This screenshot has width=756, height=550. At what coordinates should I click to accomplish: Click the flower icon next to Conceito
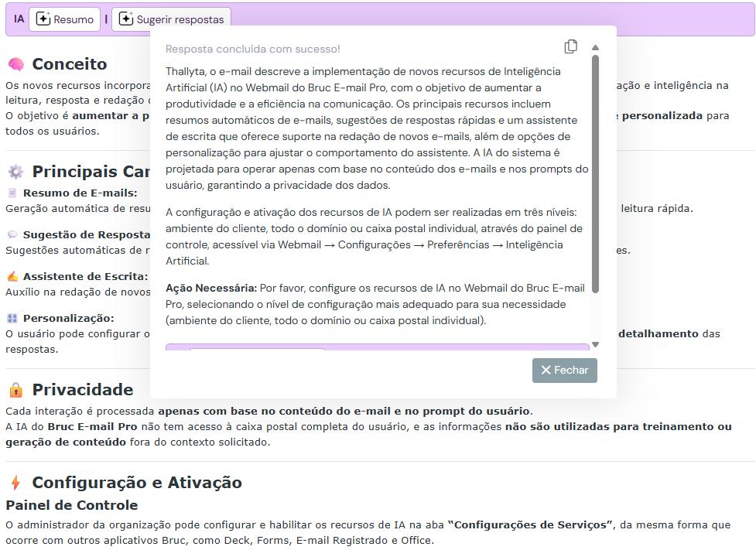(x=16, y=63)
